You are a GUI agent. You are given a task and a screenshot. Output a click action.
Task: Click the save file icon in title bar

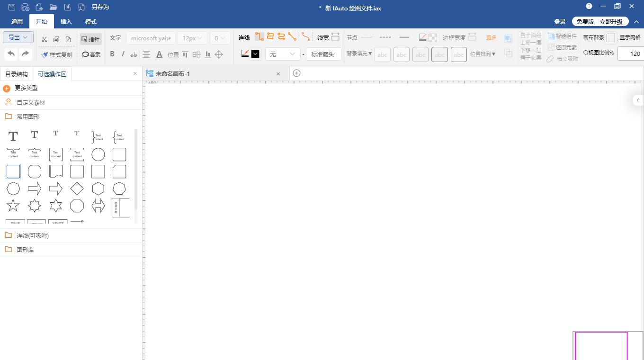(x=12, y=7)
